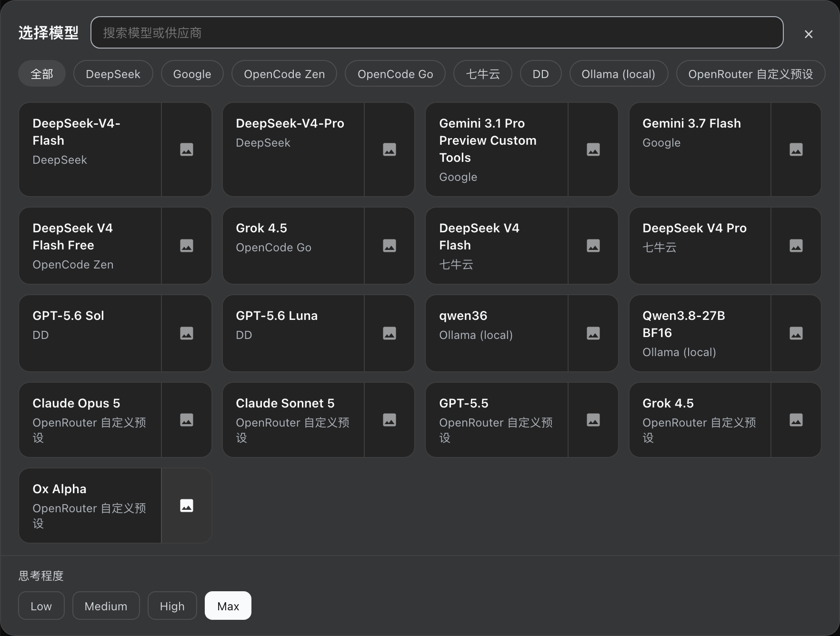Pick the Gemini 3.7 Flash model
This screenshot has width=840, height=636.
click(x=700, y=149)
